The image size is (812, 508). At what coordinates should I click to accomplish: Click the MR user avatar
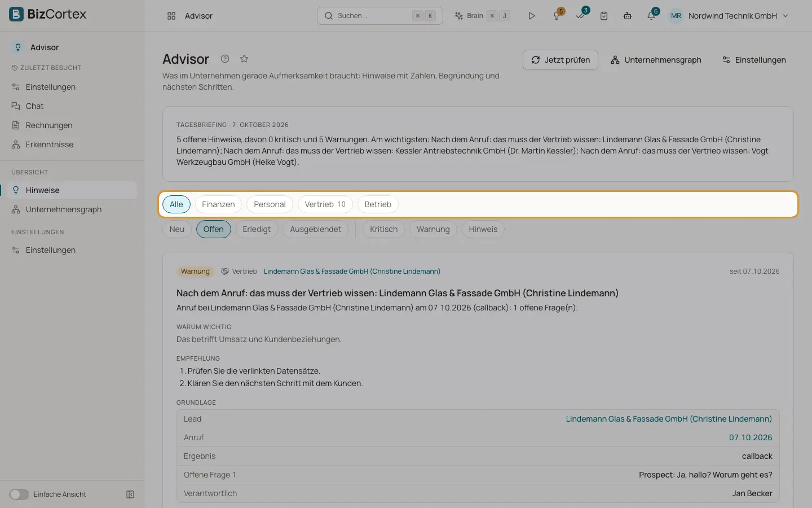[x=676, y=16]
